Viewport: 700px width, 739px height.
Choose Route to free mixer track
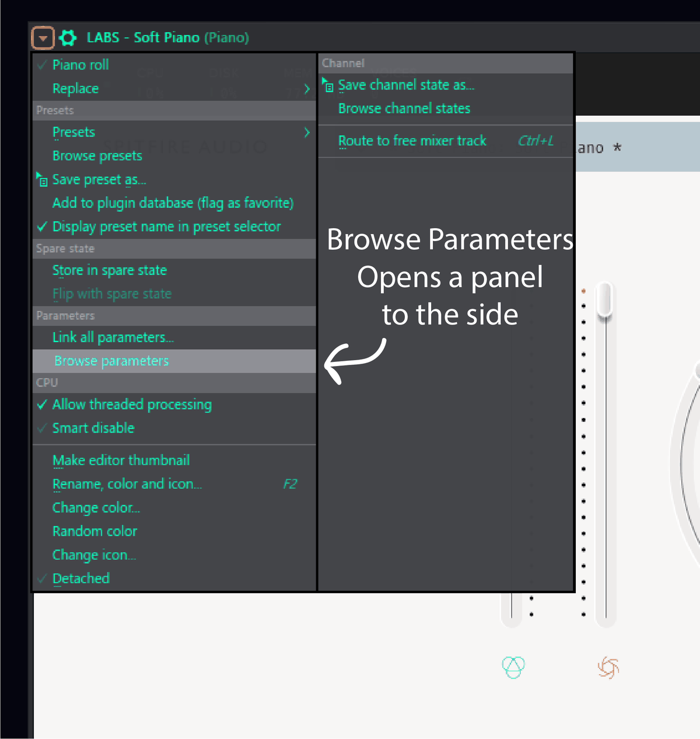446,141
